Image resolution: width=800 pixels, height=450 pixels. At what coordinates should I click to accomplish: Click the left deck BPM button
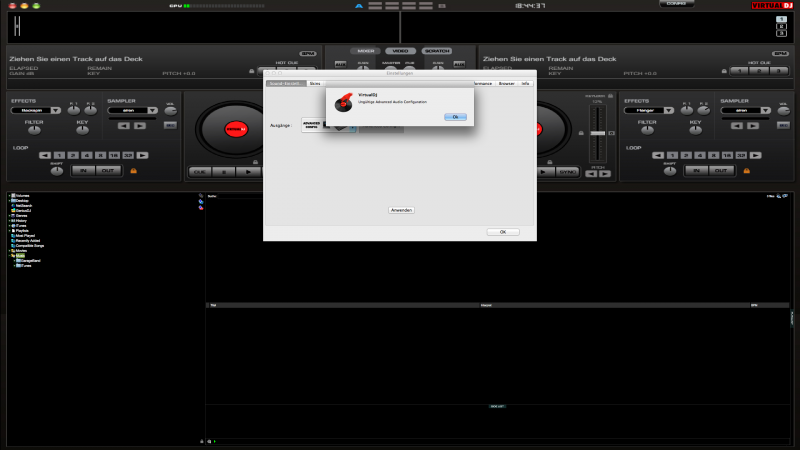(x=308, y=54)
